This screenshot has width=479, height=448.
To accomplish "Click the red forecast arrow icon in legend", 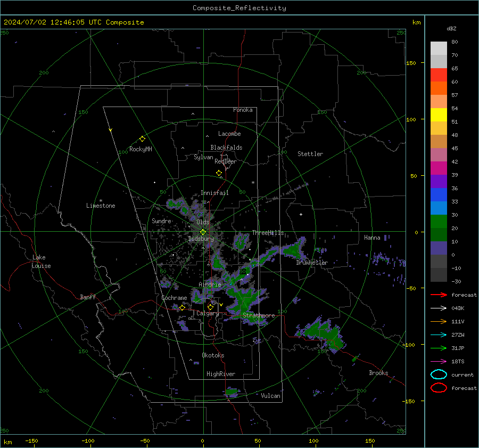I will point(439,295).
